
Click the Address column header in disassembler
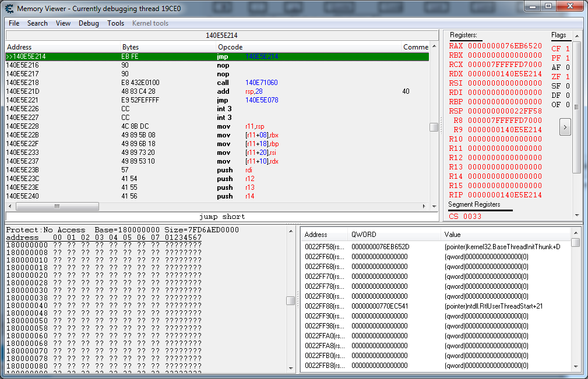(x=62, y=47)
